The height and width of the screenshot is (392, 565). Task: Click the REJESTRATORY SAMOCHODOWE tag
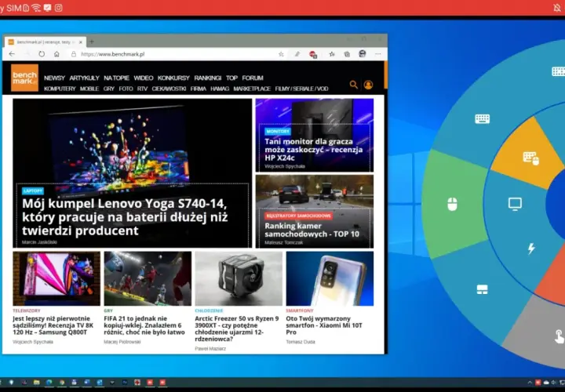[299, 216]
